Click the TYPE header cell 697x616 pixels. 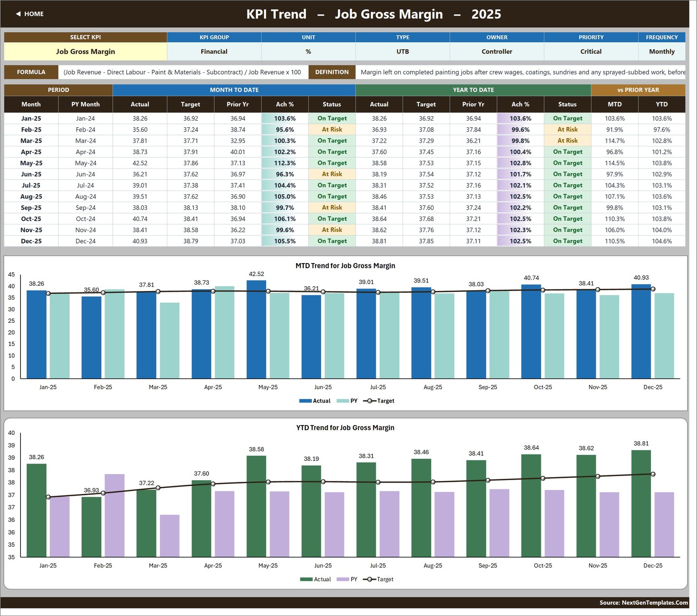tap(403, 37)
